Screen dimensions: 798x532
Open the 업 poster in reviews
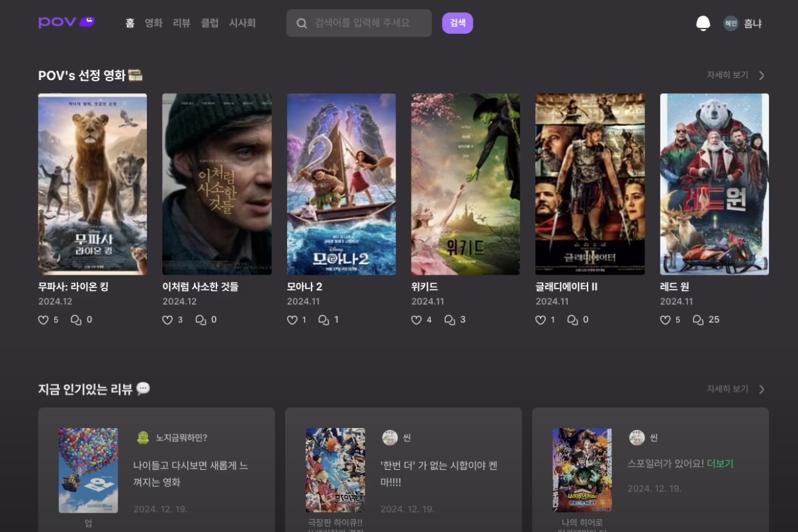88,470
